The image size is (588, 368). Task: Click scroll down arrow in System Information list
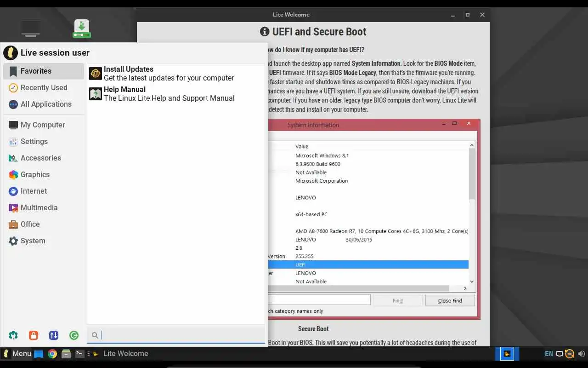point(472,282)
